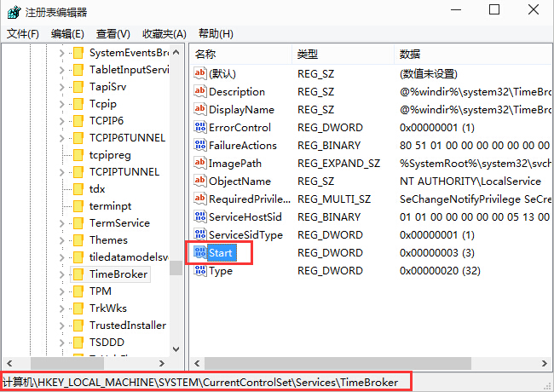Click the binary icon of ServiceHostSid value
Viewport: 554px width, 392px height.
point(200,216)
